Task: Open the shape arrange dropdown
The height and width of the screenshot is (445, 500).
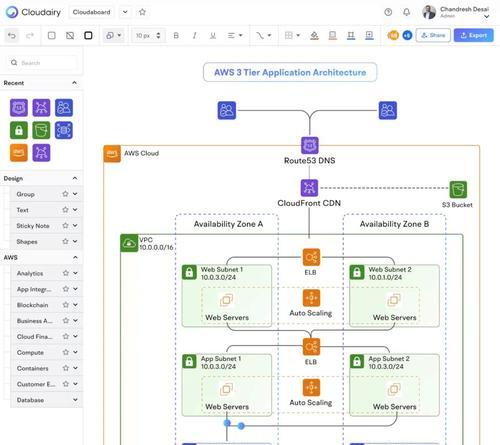Action: (x=113, y=35)
